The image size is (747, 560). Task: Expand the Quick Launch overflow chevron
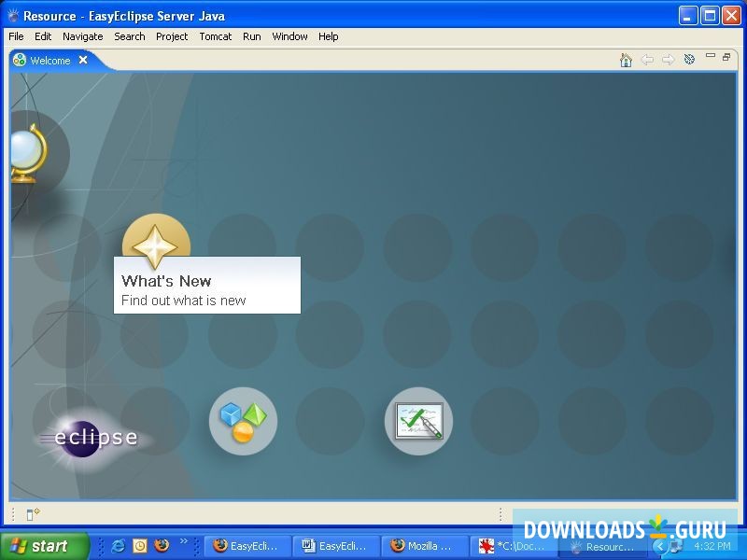(x=183, y=541)
